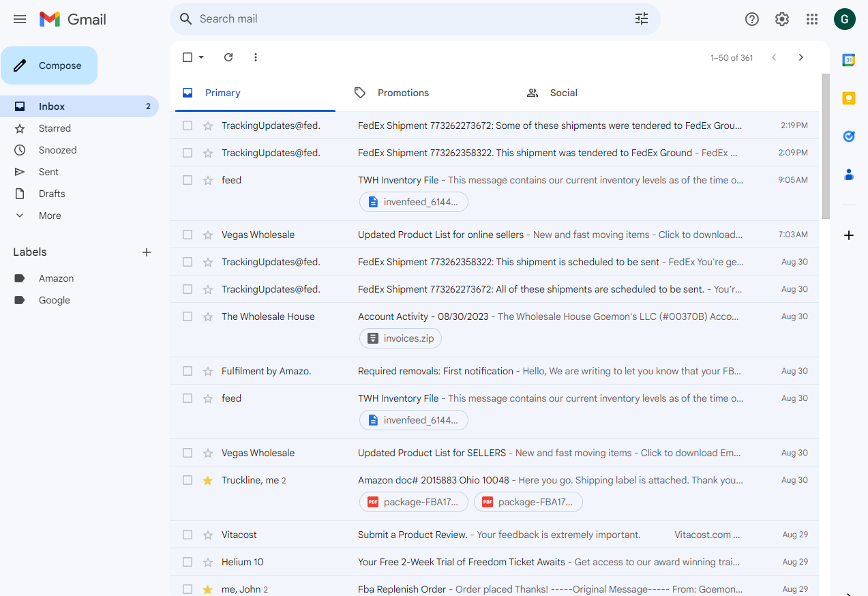Open Google Calendar side panel
Image resolution: width=868 pixels, height=596 pixels.
(849, 60)
